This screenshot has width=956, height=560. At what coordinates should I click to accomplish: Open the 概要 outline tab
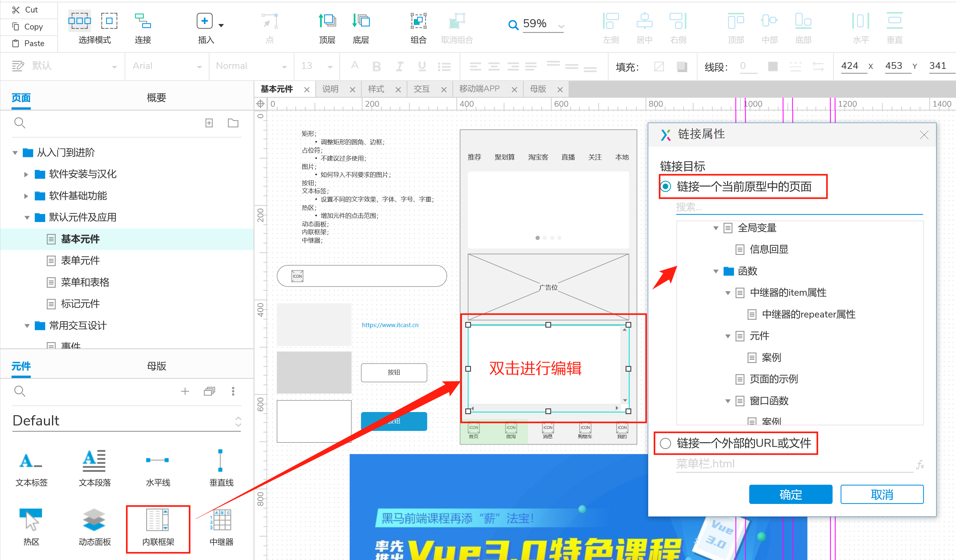pyautogui.click(x=156, y=98)
